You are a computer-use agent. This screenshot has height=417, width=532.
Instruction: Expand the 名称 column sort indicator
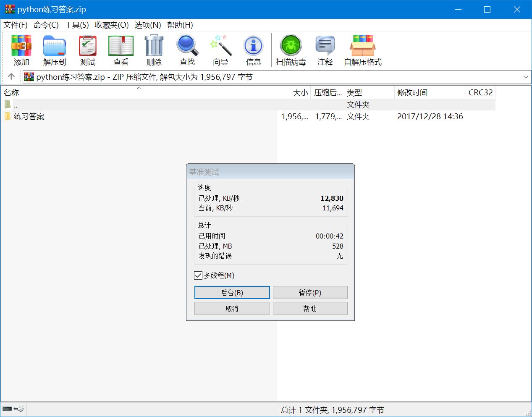coord(139,89)
